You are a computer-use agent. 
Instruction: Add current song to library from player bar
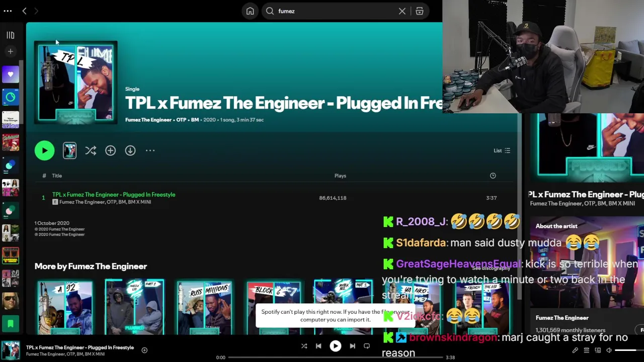coord(144,350)
